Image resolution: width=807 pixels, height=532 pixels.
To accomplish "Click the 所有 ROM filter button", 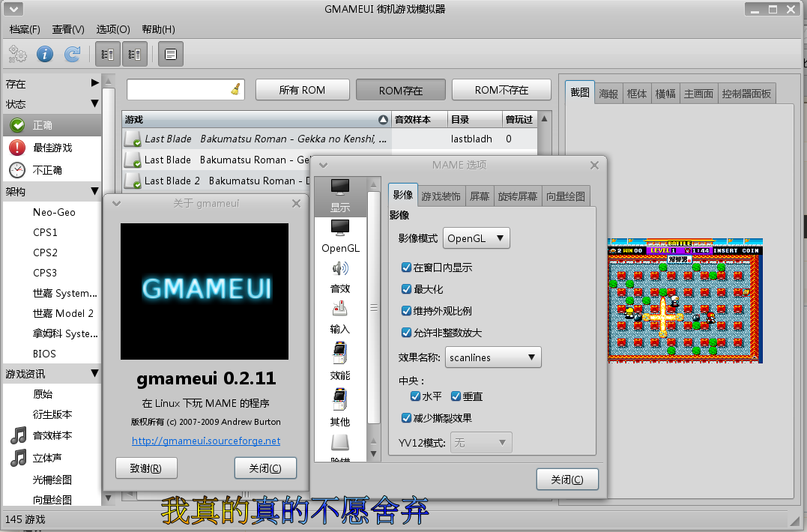I will click(302, 90).
